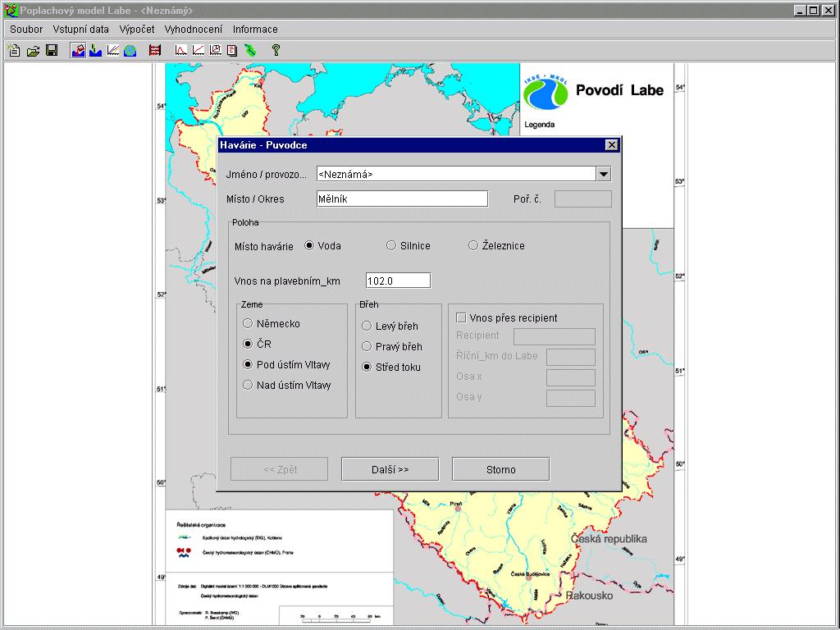Click the Vnos na plavebním_km field
This screenshot has height=630, width=840.
pos(398,281)
